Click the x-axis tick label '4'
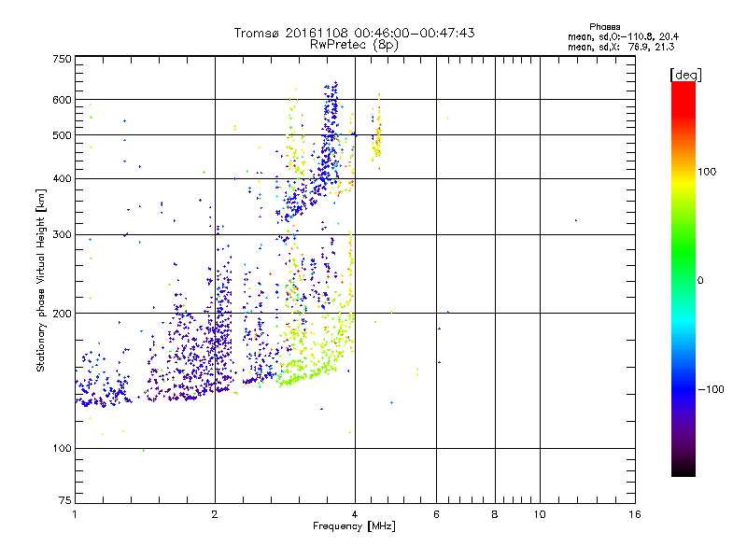Screen dimensions: 747x560 coord(355,514)
